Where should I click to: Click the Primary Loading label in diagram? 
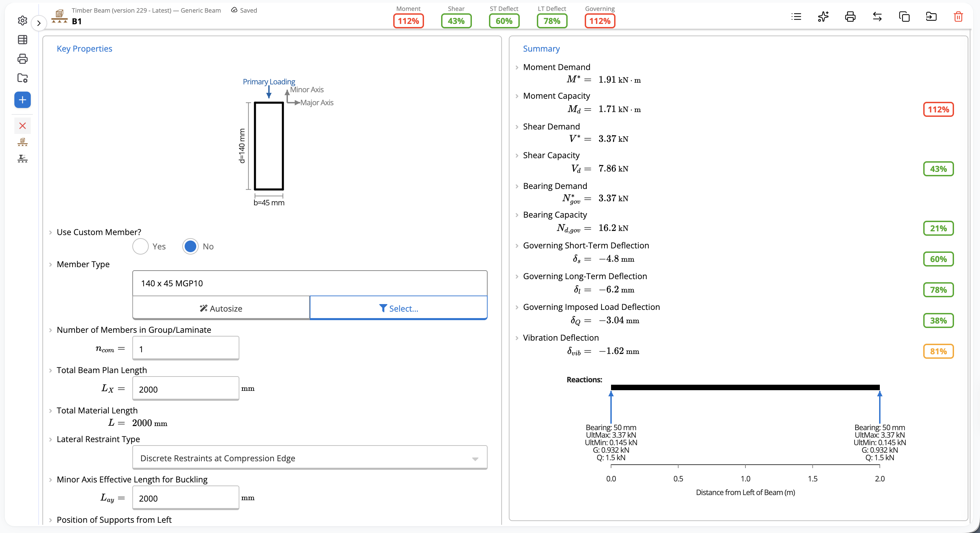point(268,82)
